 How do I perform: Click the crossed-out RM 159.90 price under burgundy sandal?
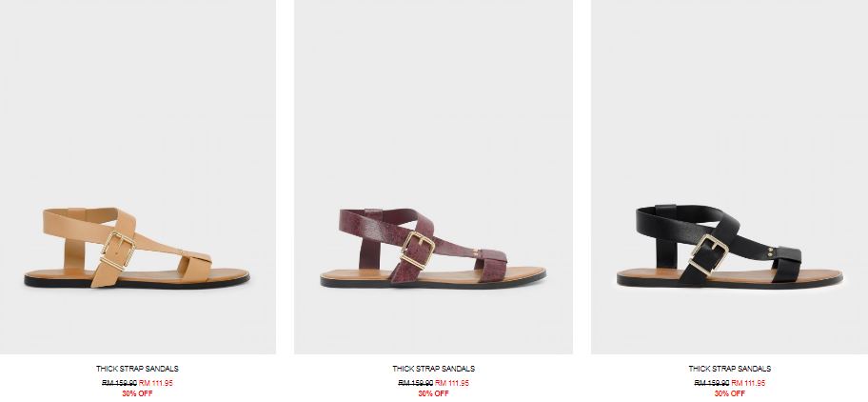coord(415,383)
